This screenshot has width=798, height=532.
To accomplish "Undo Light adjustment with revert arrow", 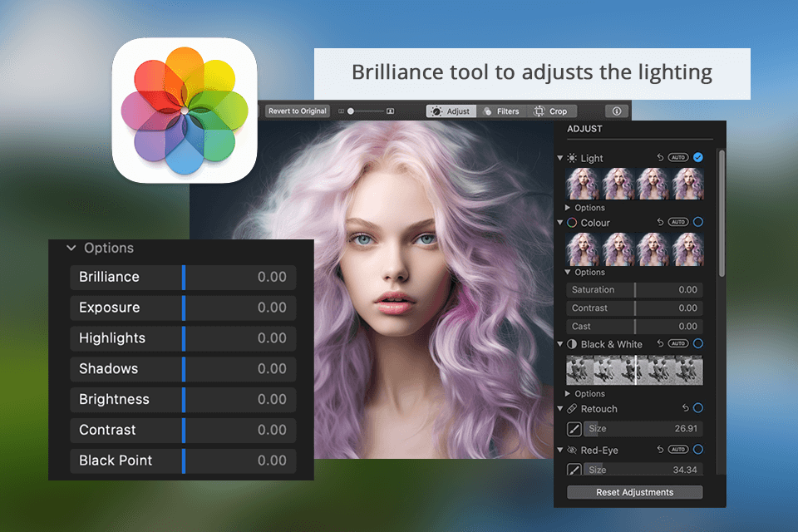I will [660, 157].
